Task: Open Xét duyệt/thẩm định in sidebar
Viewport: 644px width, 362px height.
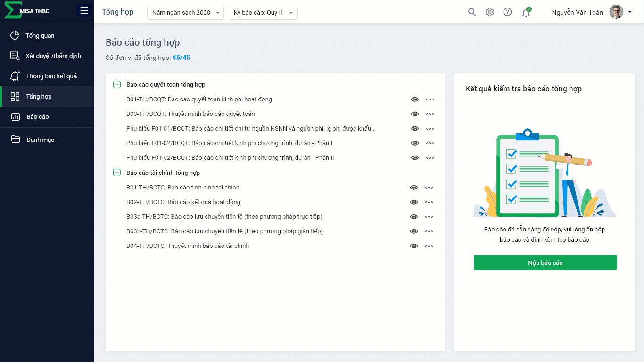Action: (47, 56)
